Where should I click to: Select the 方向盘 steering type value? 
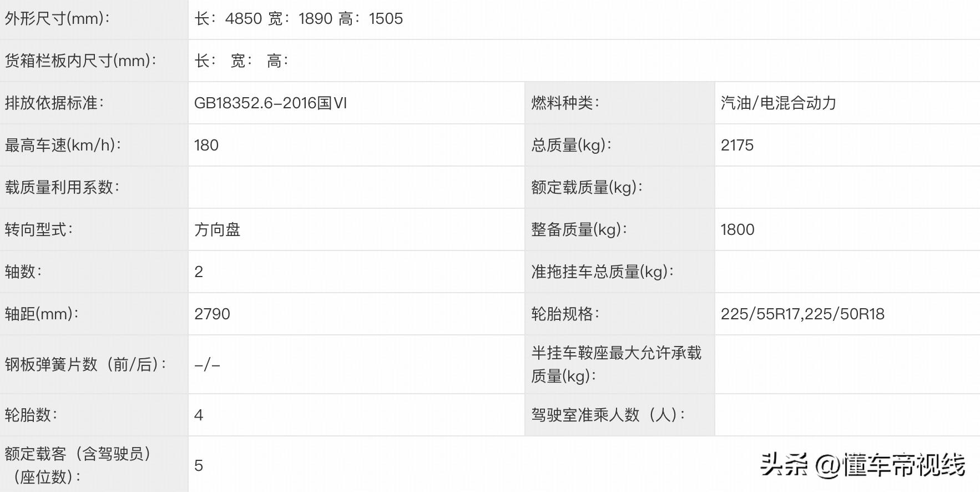coord(217,230)
